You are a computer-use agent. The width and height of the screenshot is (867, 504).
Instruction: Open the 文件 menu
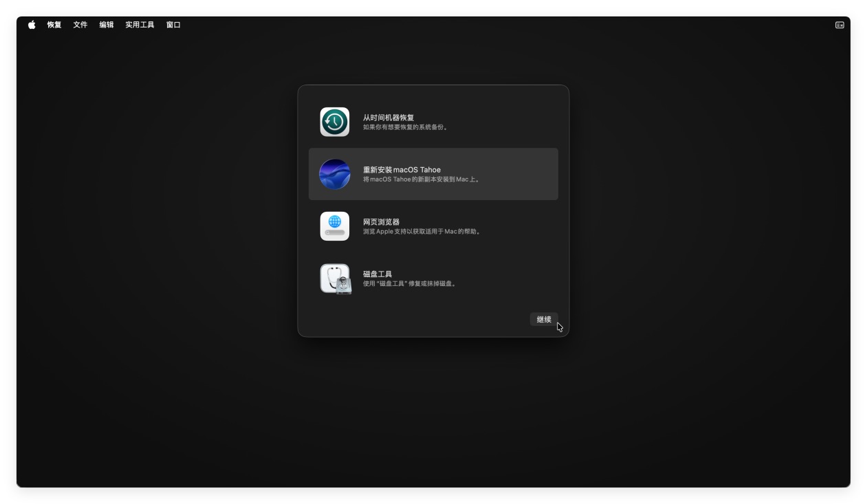coord(79,25)
